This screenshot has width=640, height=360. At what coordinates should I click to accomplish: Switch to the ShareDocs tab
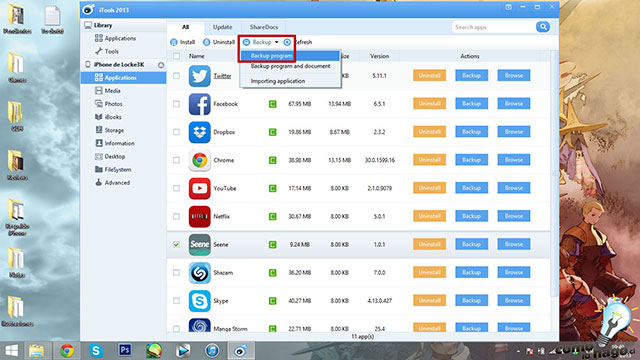(264, 27)
